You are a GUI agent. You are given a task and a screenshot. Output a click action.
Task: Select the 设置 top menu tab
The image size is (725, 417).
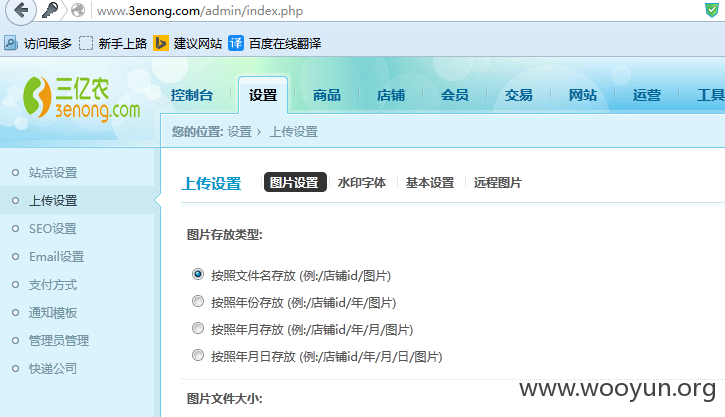[x=263, y=95]
